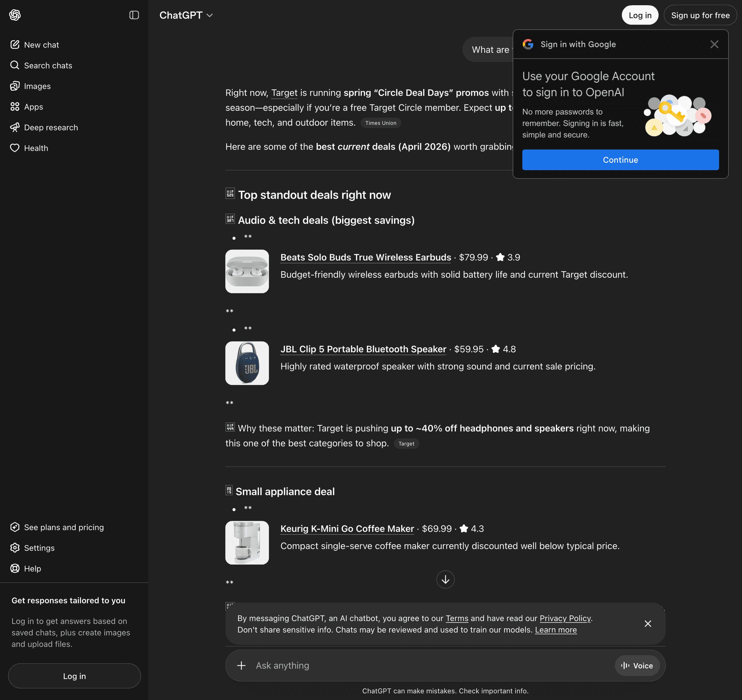The image size is (742, 700).
Task: Click the $69.99 price text
Action: coord(437,529)
